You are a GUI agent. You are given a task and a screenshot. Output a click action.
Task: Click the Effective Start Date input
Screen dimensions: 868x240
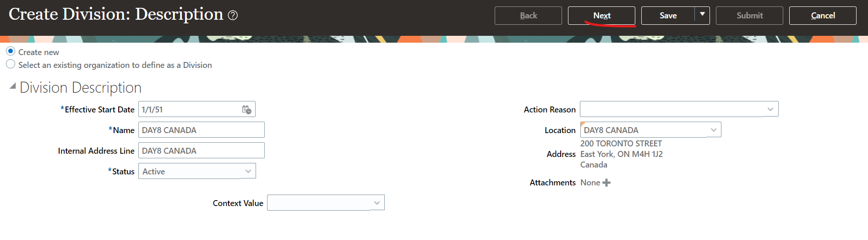coord(189,110)
